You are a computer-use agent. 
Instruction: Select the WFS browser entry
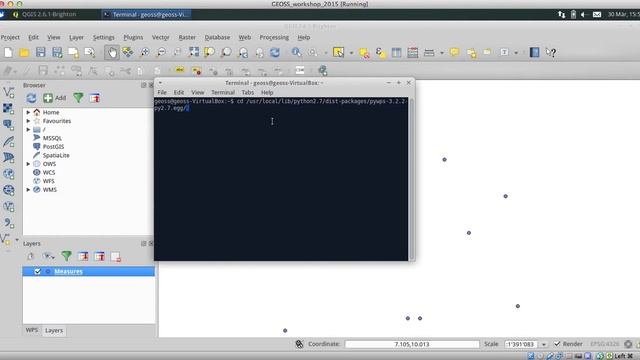click(49, 181)
